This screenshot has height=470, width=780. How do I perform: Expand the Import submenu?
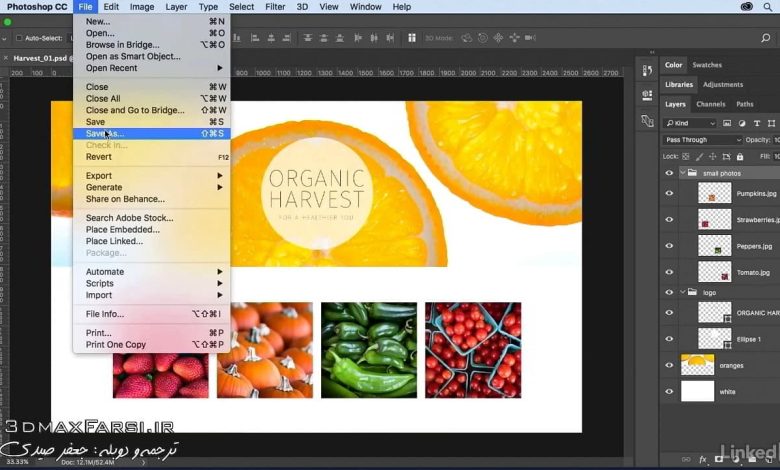tap(152, 295)
